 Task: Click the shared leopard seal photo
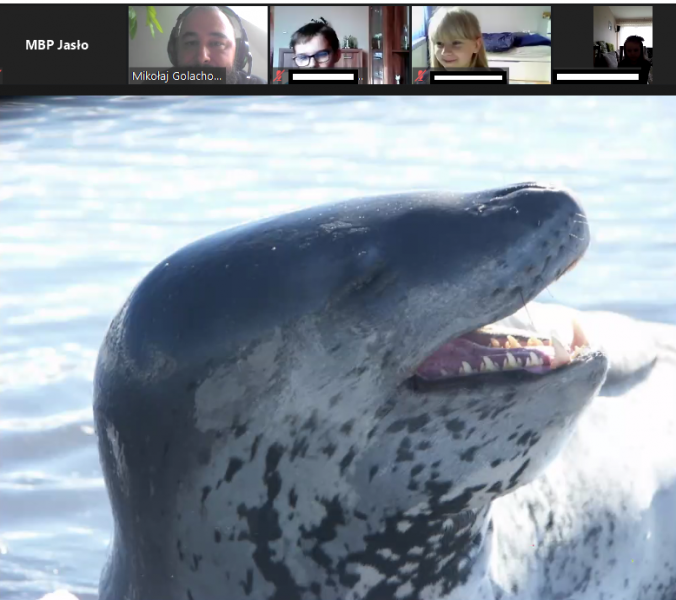click(338, 347)
